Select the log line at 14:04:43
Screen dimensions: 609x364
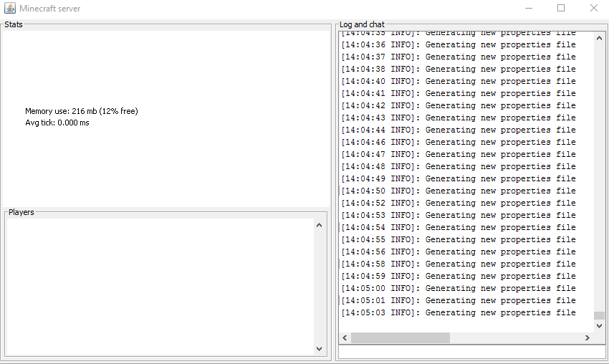coord(459,118)
